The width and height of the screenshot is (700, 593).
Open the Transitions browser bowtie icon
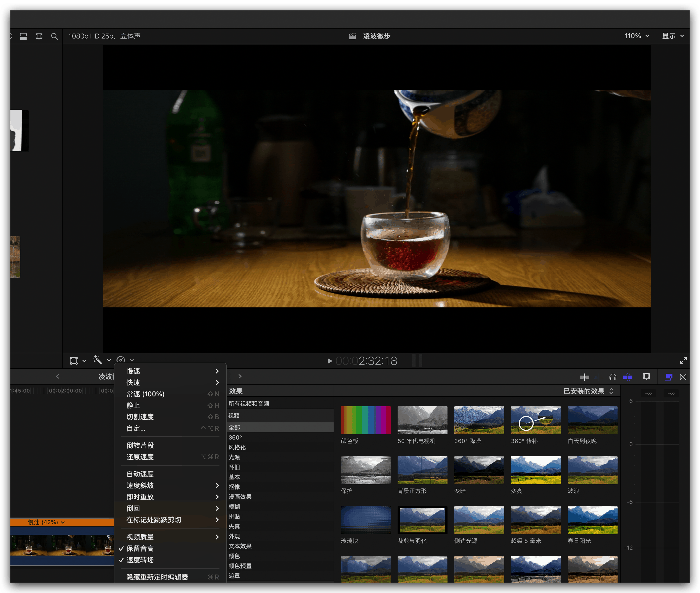683,377
